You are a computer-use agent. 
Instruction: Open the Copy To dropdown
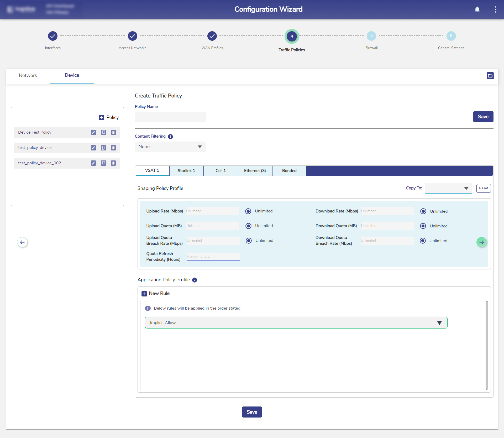click(x=448, y=188)
